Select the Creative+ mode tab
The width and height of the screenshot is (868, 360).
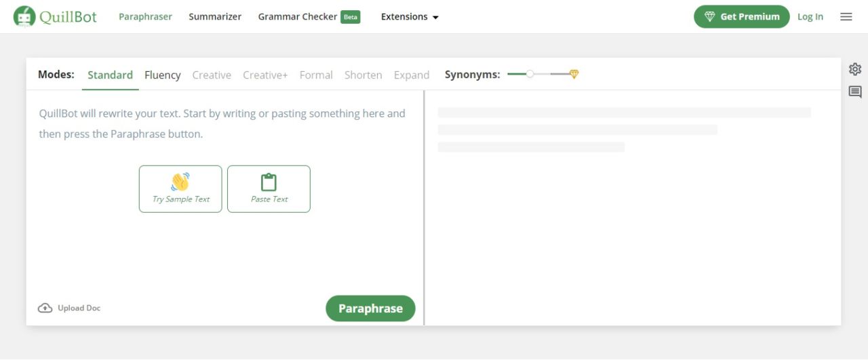[265, 75]
